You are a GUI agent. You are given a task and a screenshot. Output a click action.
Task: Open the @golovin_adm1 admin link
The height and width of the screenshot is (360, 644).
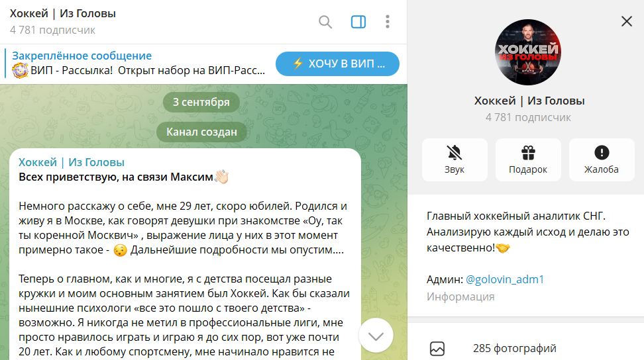505,279
